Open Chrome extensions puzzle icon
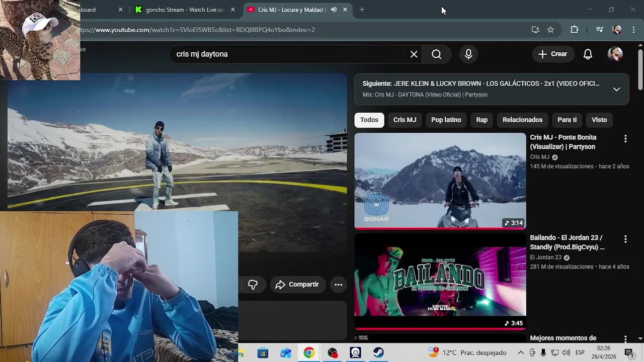 point(574,30)
